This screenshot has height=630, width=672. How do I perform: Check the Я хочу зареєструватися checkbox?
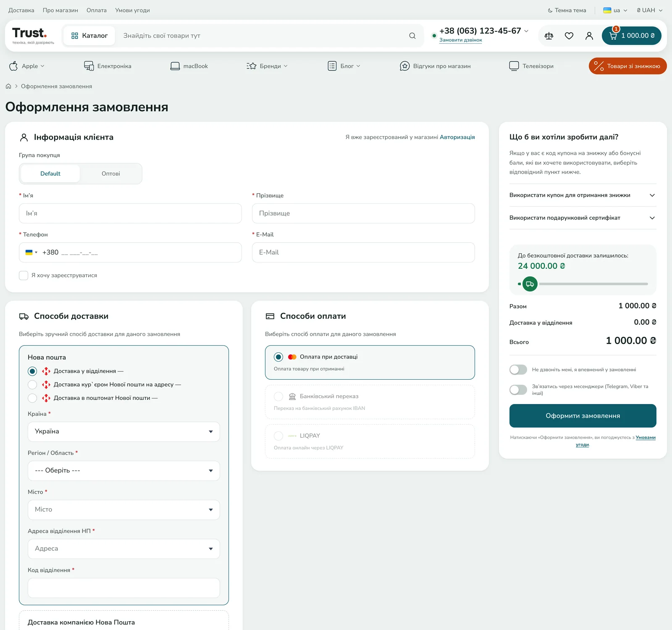tap(24, 276)
